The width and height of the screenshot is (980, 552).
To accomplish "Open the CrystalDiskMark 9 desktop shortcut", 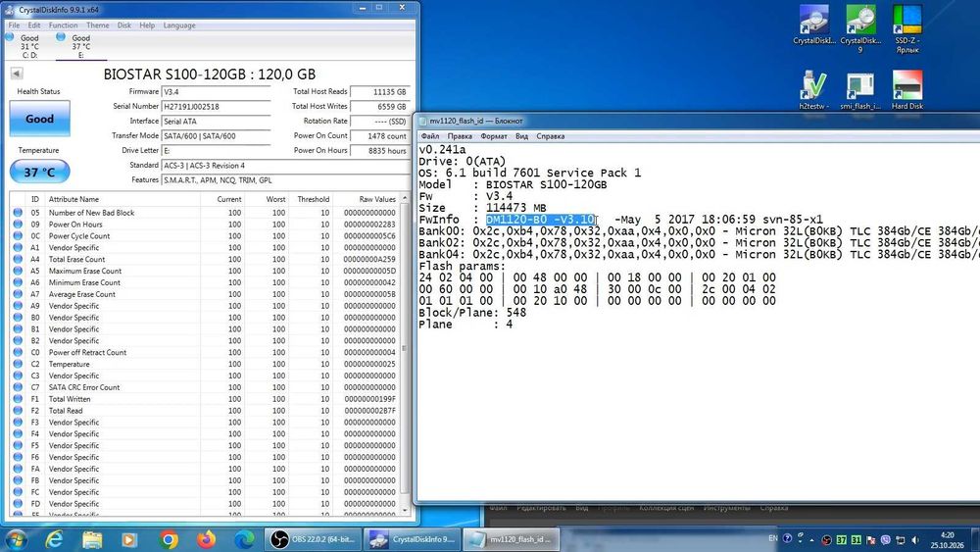I will (x=860, y=29).
